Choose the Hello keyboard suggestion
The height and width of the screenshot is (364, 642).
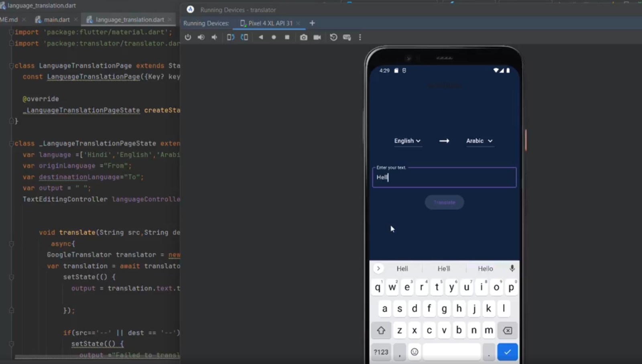(x=485, y=268)
